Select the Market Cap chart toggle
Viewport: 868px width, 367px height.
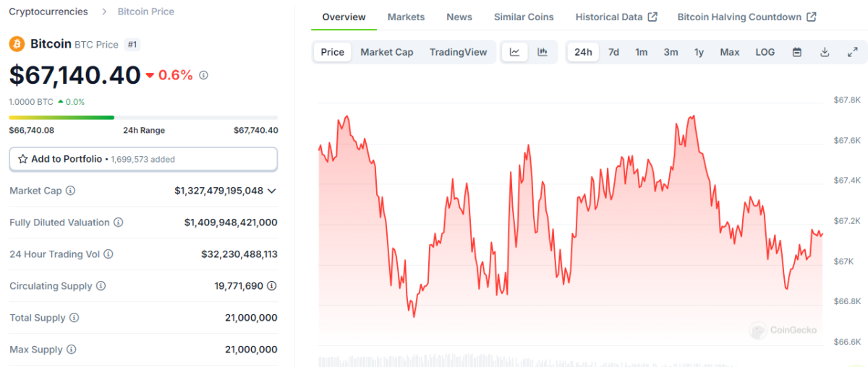coord(387,52)
